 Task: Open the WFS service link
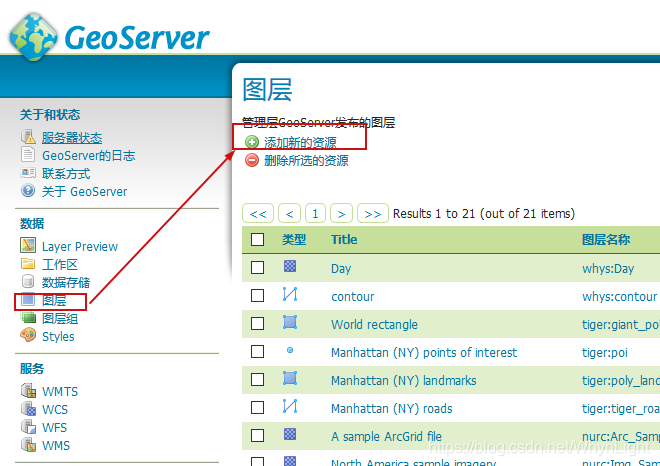coord(54,428)
